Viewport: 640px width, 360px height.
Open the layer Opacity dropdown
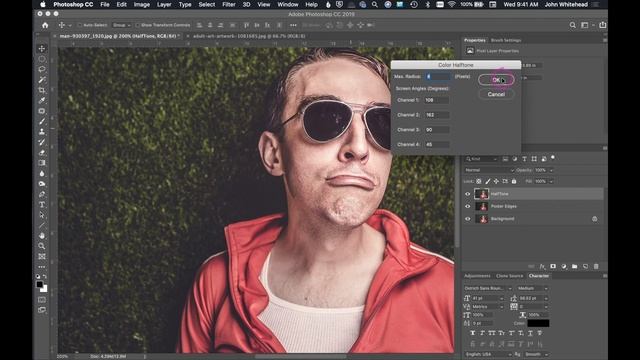(x=551, y=170)
